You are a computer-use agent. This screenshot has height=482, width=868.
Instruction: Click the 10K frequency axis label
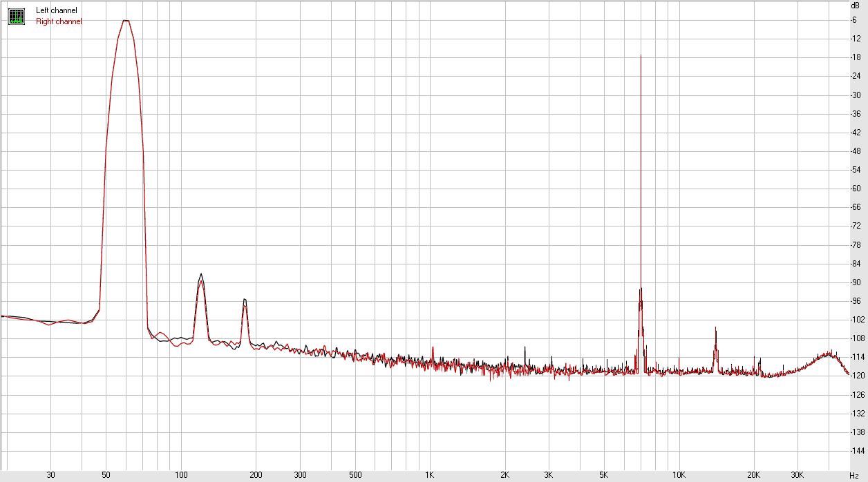679,475
